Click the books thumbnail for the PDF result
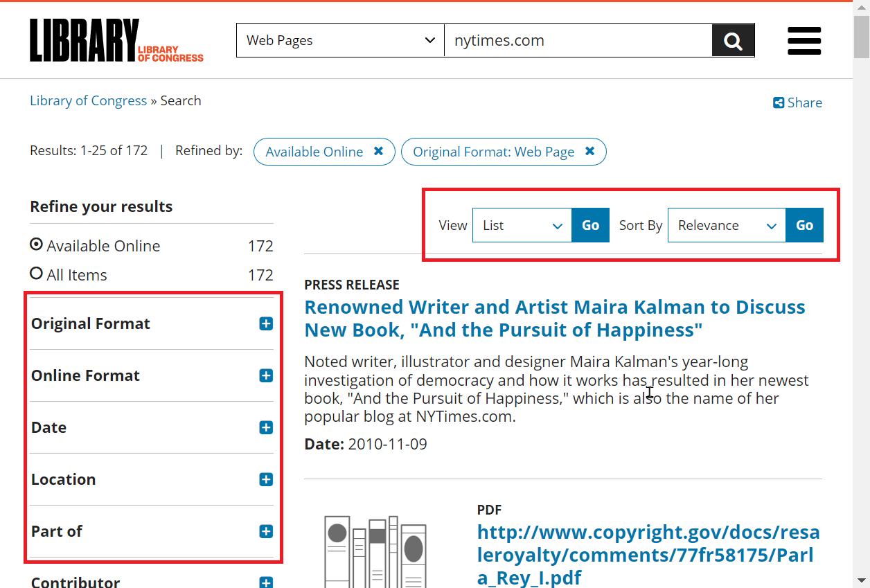The height and width of the screenshot is (588, 870). (x=375, y=551)
